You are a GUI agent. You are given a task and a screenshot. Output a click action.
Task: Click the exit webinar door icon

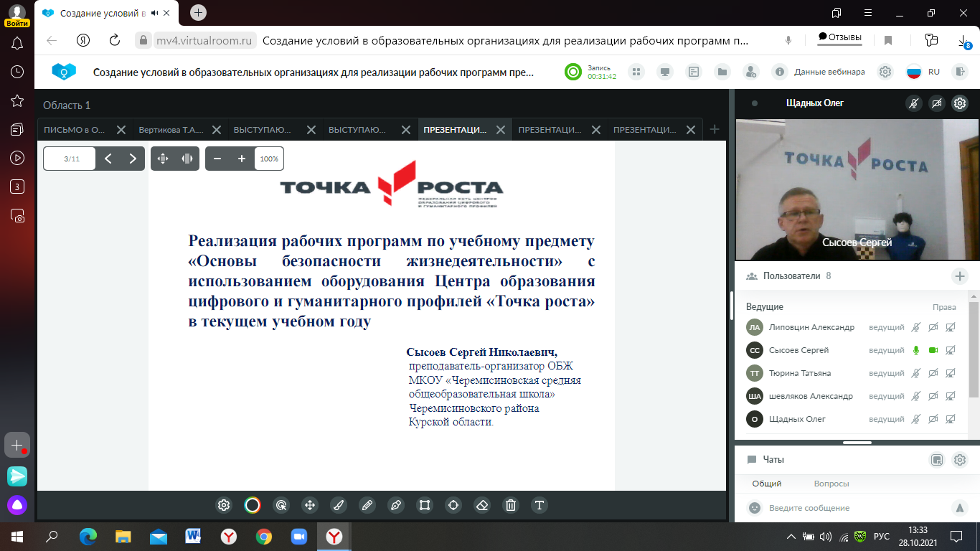[959, 72]
